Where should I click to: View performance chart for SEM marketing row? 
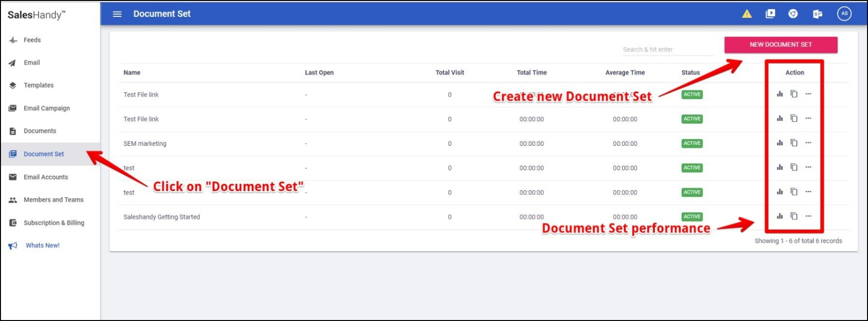point(780,143)
